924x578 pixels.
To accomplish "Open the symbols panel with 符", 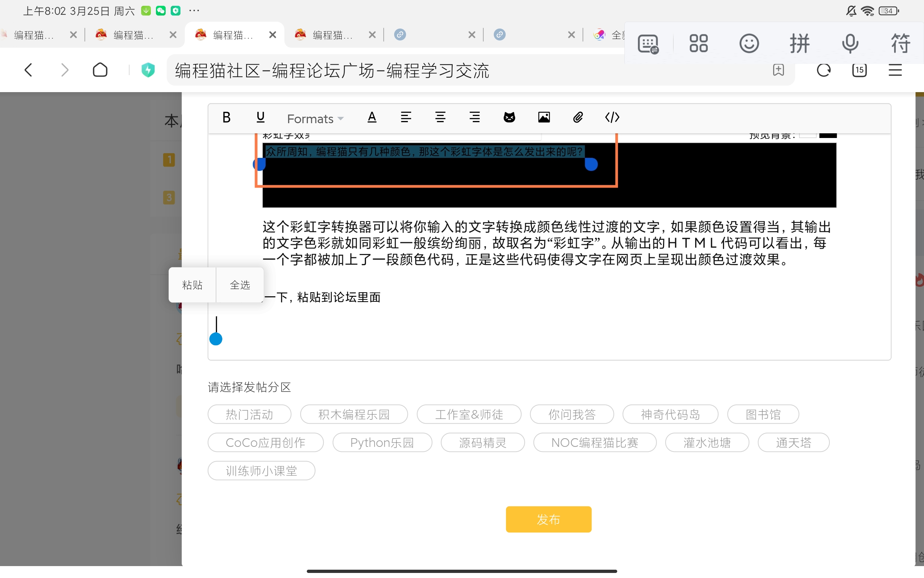I will point(901,43).
